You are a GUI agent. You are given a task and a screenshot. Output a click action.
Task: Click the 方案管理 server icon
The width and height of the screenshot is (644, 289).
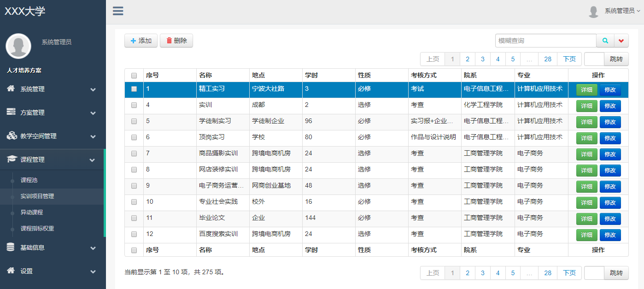(x=11, y=112)
